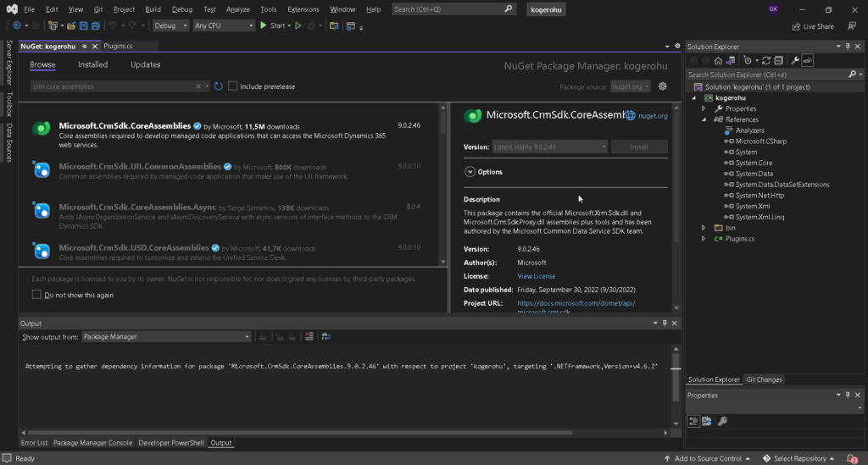This screenshot has width=868, height=465.
Task: Click the Clear All icon in Output
Action: click(x=309, y=336)
